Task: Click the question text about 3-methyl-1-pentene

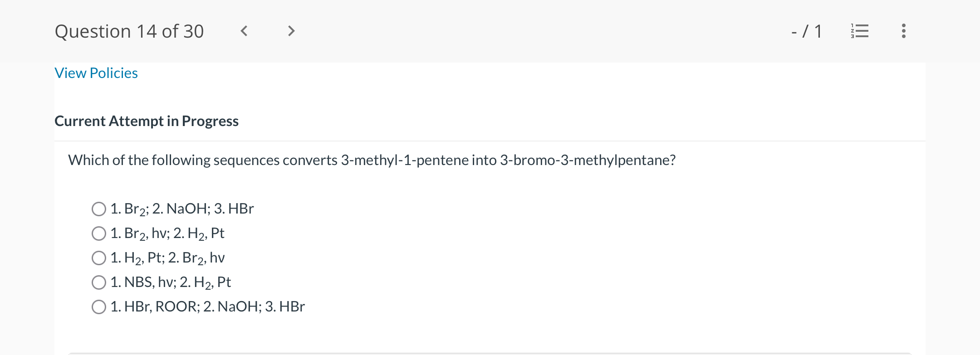Action: coord(372,160)
